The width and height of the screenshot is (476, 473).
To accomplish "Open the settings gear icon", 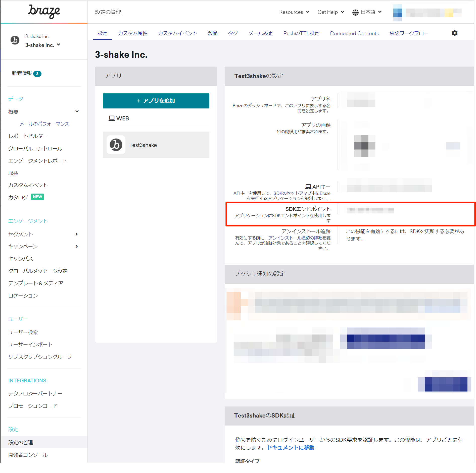I will click(x=454, y=33).
